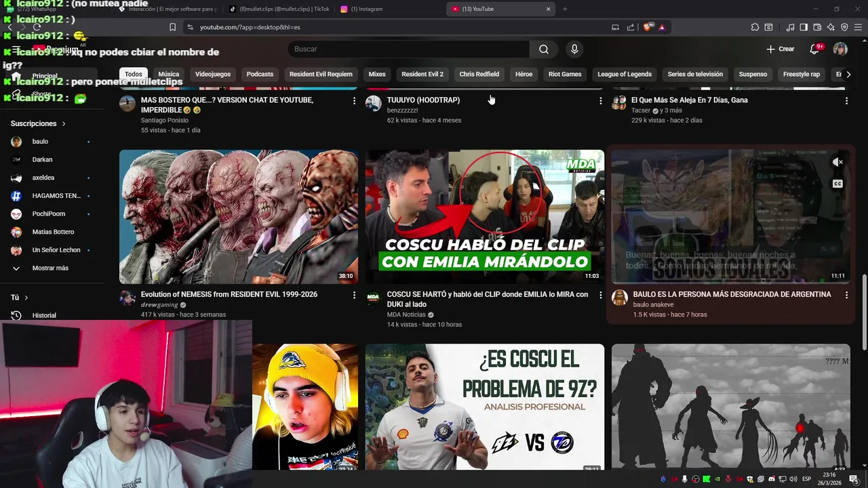
Task: Open more options for COSCU SE HARTÓ video
Action: pyautogui.click(x=600, y=295)
